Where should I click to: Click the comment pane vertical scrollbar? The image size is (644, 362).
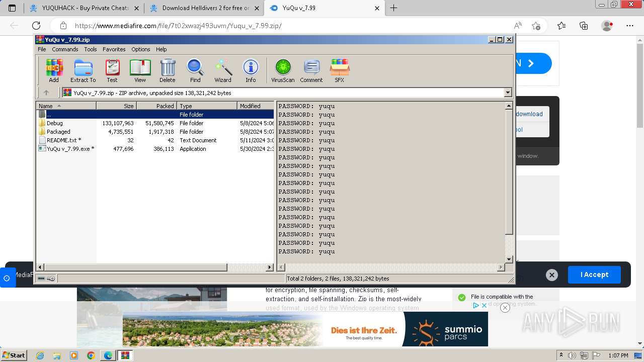tap(509, 183)
